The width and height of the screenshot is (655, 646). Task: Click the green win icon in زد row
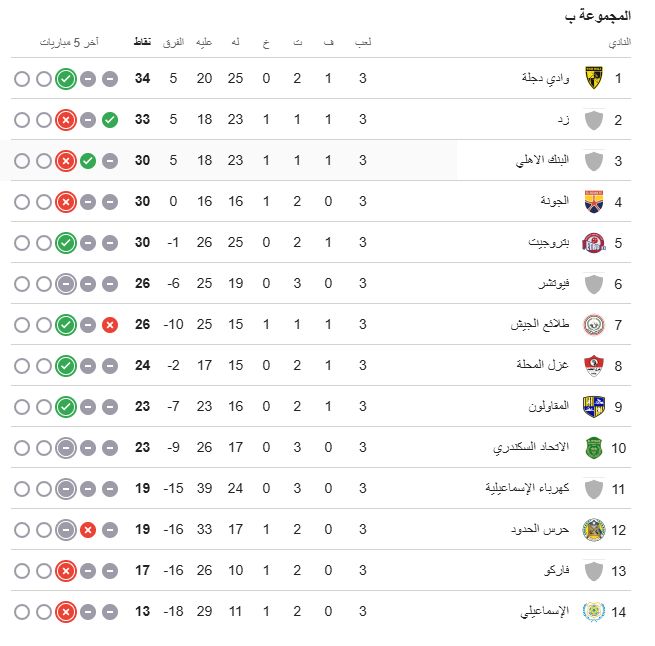pyautogui.click(x=110, y=120)
